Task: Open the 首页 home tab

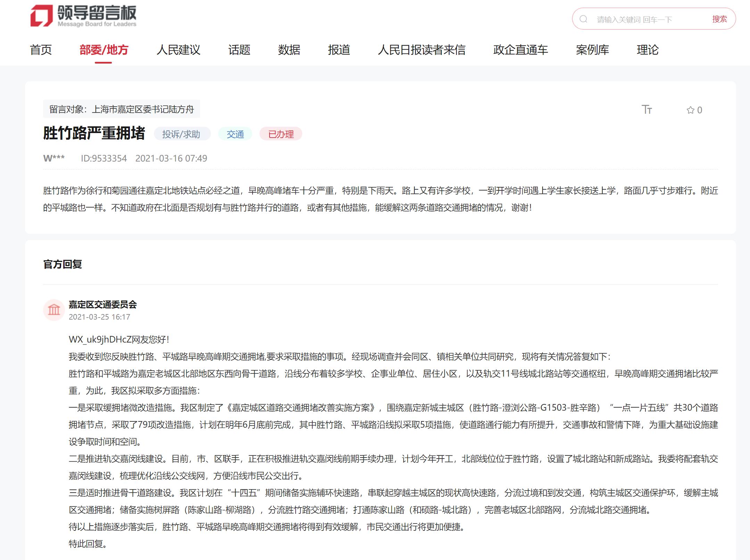Action: (41, 50)
